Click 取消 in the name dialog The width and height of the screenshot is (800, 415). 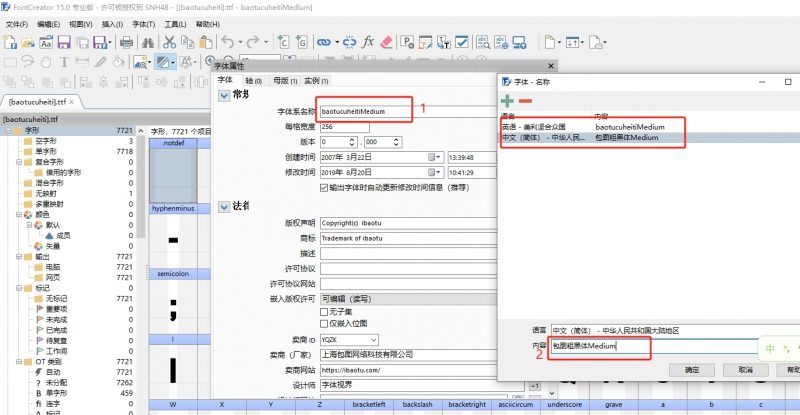coord(745,370)
